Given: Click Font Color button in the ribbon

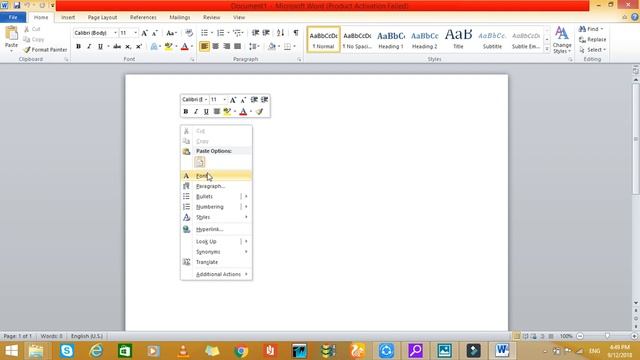Looking at the screenshot, I should [184, 47].
